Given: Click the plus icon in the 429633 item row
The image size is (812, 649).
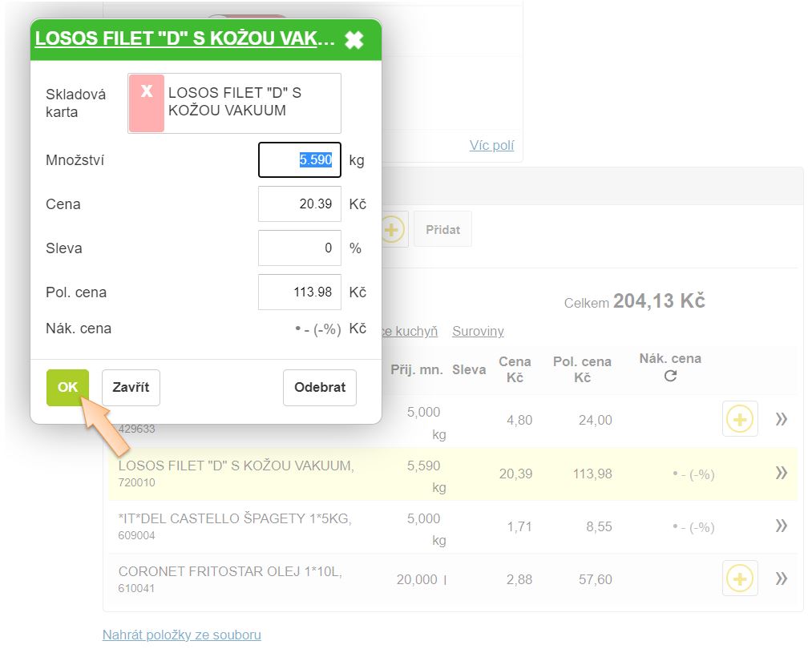Looking at the screenshot, I should click(x=739, y=419).
